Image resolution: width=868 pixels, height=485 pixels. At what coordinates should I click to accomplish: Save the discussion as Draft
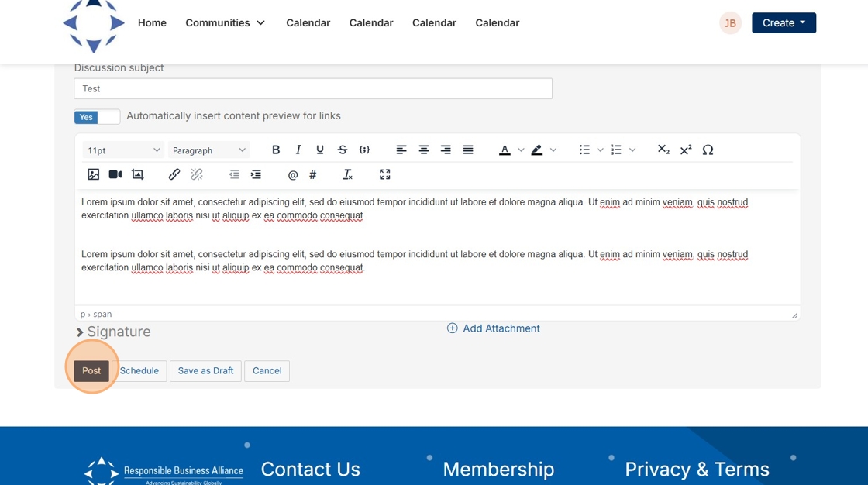pos(205,371)
